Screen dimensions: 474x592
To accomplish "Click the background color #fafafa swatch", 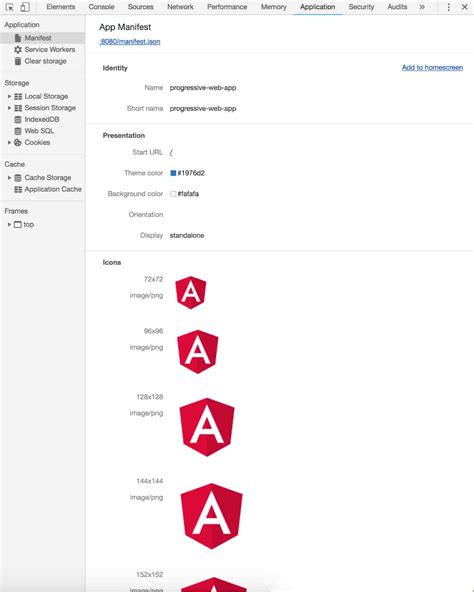I will tap(173, 194).
